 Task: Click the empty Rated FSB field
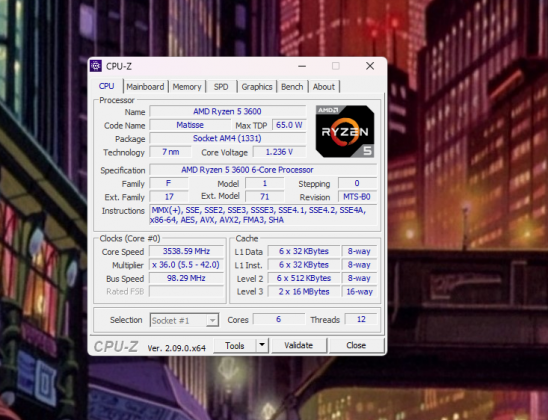186,291
